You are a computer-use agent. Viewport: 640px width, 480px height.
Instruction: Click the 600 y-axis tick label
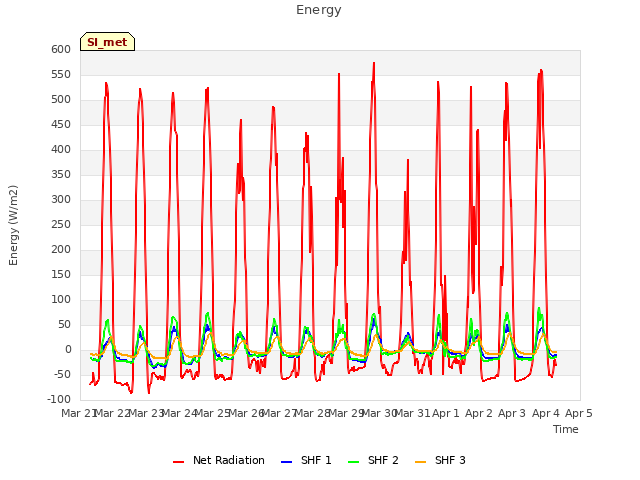pos(61,49)
